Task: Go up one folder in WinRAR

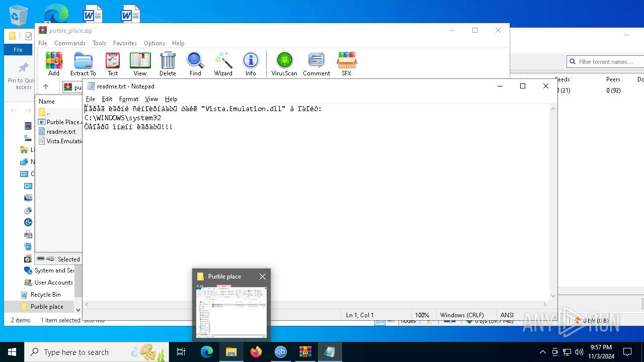Action: pos(46,87)
